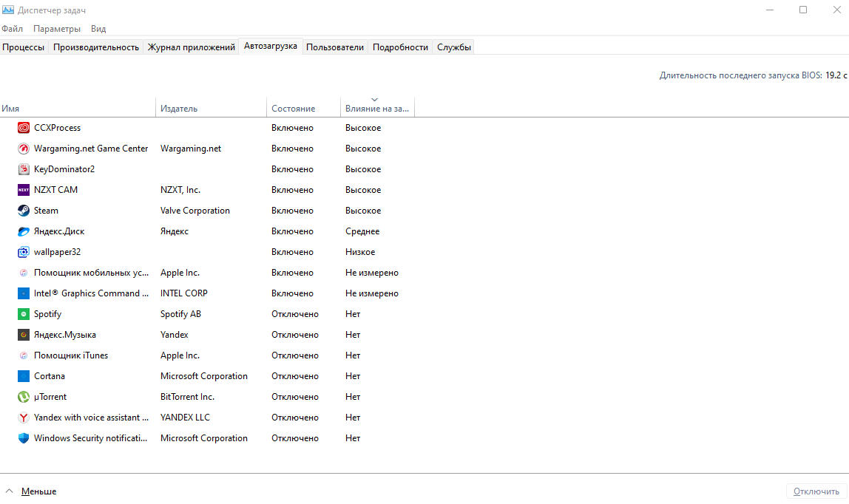Click the Spotify AB publisher cell

[x=180, y=314]
